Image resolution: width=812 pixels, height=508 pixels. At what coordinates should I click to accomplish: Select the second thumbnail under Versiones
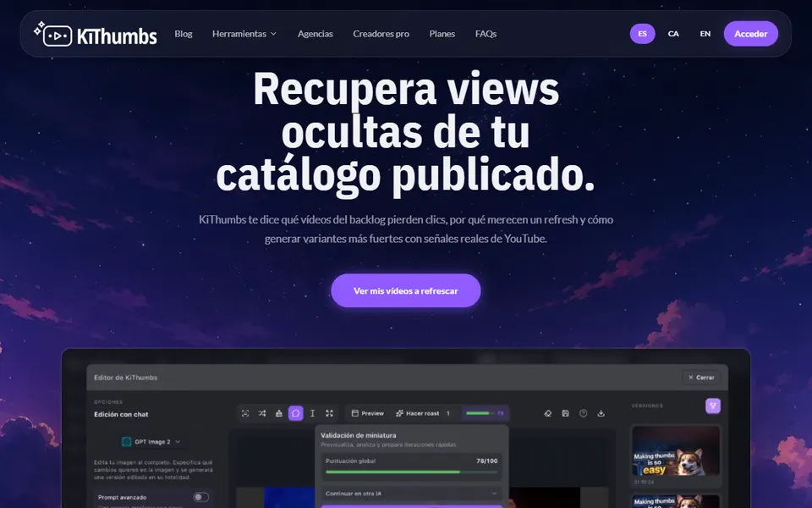[676, 501]
